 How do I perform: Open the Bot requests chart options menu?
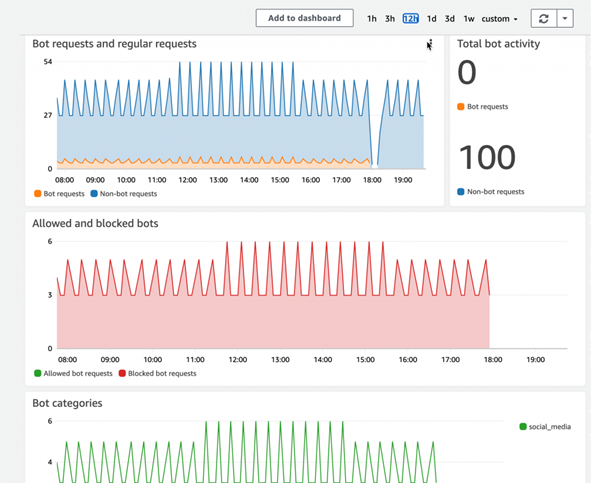click(430, 44)
